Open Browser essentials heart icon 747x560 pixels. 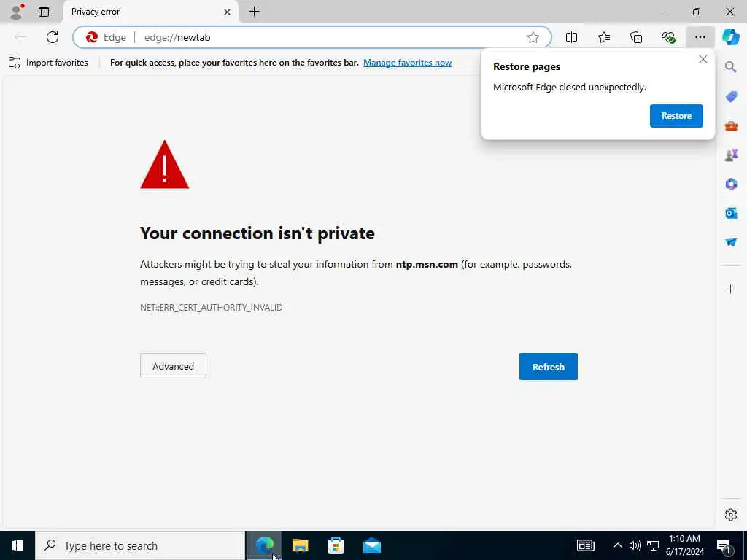[x=668, y=37]
